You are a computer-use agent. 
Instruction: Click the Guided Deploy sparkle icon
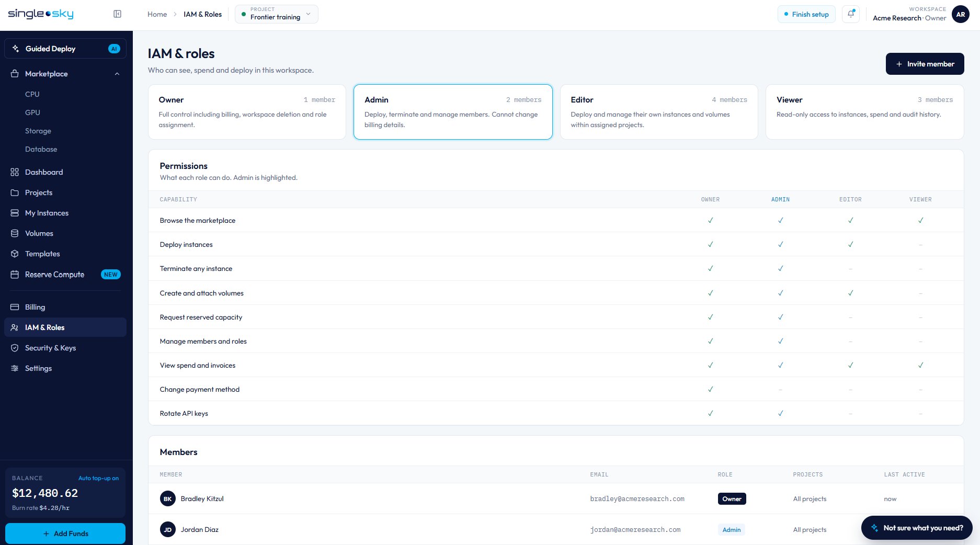point(16,49)
